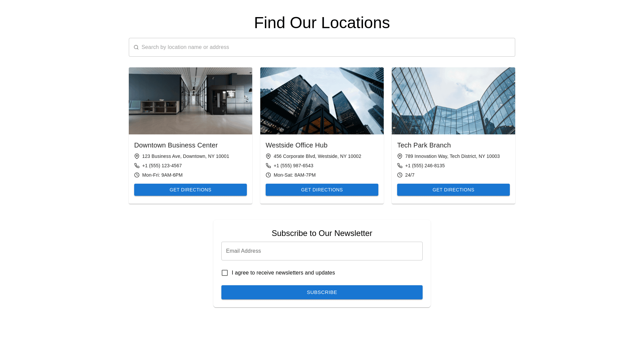Click the clock icon next to Mon-Fri: 9AM-6PM
Image resolution: width=644 pixels, height=362 pixels.
(137, 175)
